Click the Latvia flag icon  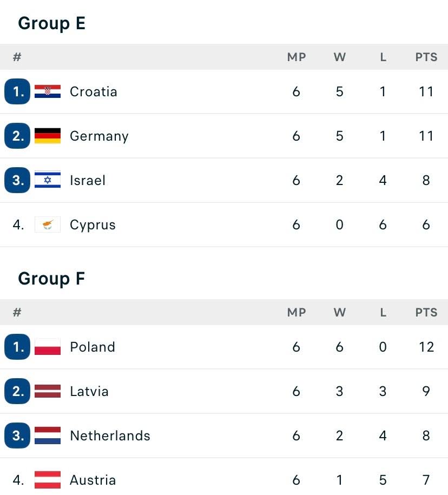48,391
